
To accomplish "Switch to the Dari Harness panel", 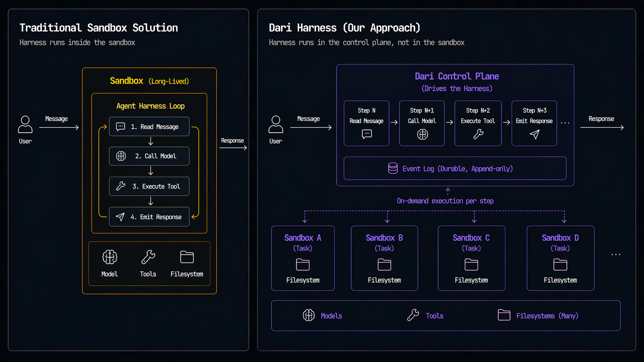I will 344,27.
